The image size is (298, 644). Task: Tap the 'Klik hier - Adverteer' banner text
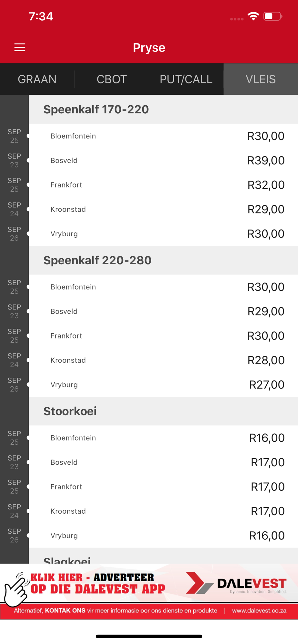pos(97,583)
